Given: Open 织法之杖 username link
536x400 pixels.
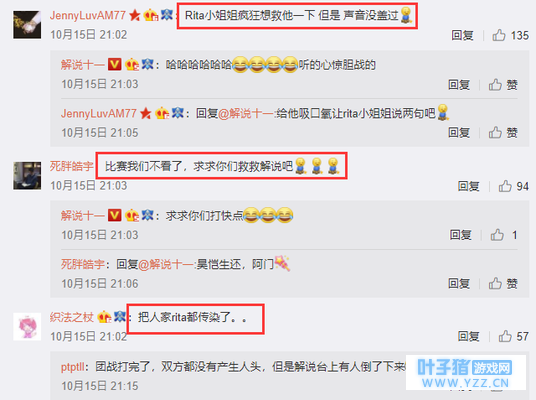Looking at the screenshot, I should point(71,317).
